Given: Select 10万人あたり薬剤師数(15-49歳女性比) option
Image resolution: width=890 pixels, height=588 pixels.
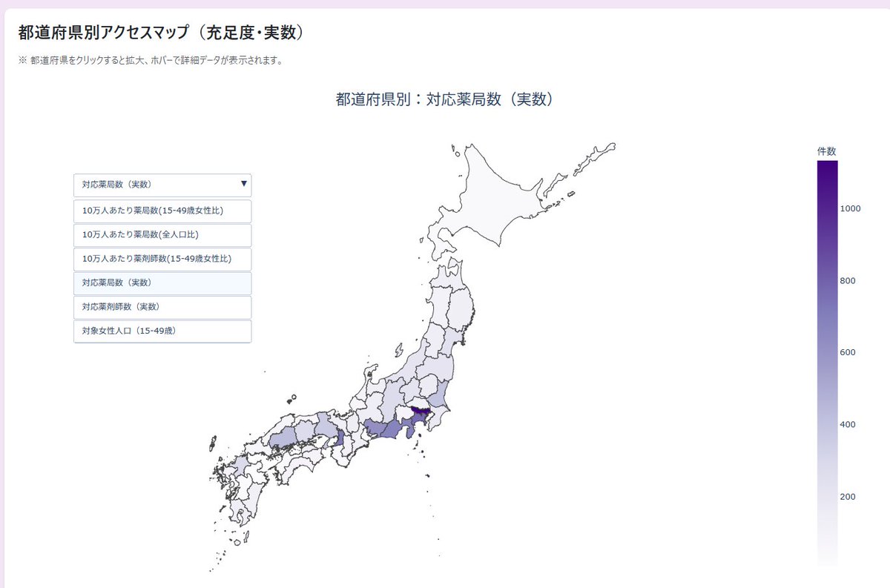Looking at the screenshot, I should (162, 259).
